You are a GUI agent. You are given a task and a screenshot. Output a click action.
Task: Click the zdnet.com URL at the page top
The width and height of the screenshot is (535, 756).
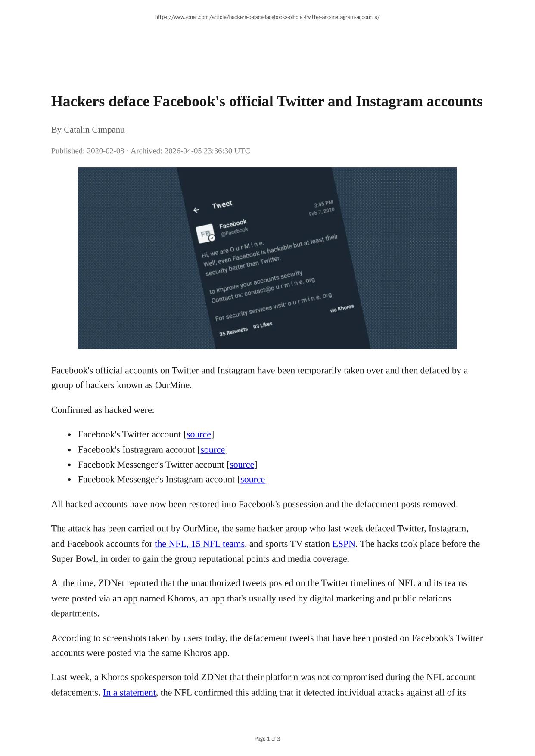(267, 17)
